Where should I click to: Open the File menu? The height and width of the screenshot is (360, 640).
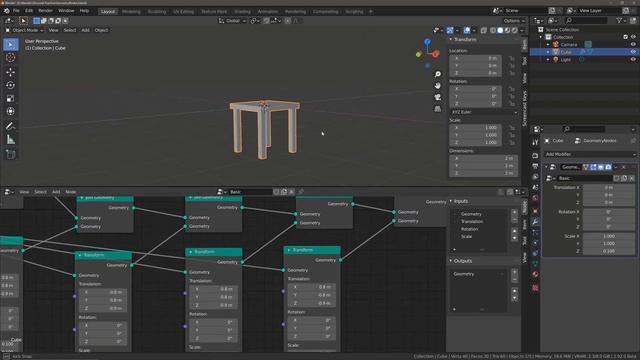click(x=16, y=11)
